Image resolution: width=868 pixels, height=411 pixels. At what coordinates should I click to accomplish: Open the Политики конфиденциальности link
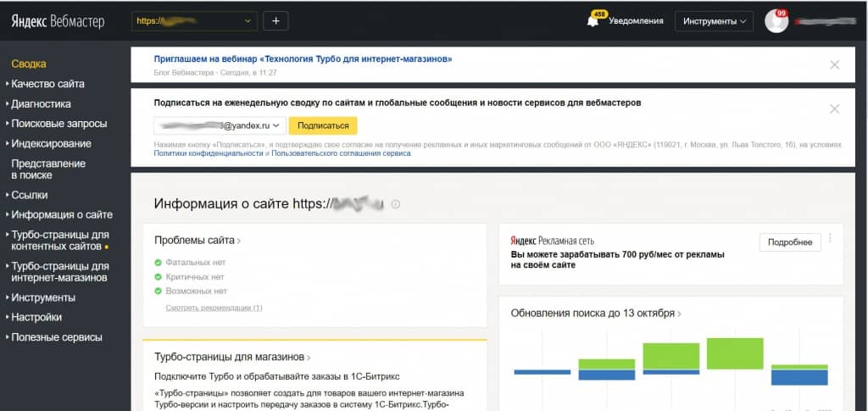click(209, 153)
